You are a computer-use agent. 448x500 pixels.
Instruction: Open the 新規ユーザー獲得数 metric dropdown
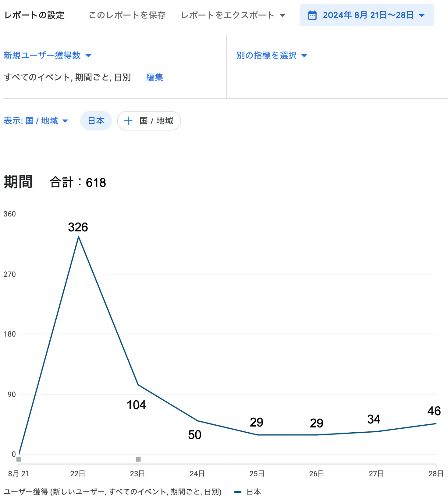click(x=48, y=55)
